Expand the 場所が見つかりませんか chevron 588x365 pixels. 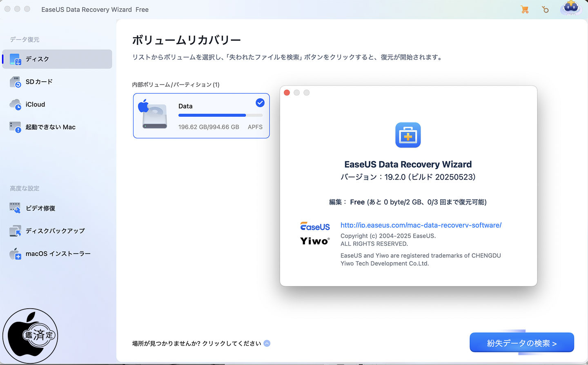267,343
